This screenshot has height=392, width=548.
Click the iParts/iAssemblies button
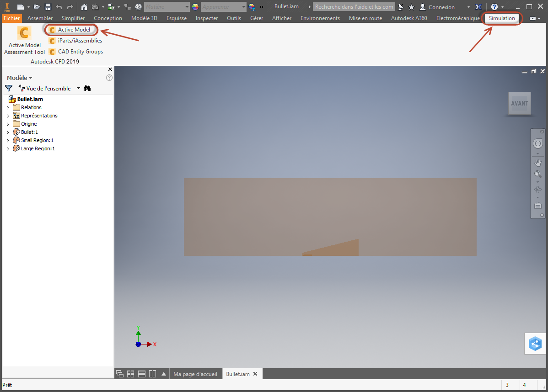pyautogui.click(x=75, y=41)
